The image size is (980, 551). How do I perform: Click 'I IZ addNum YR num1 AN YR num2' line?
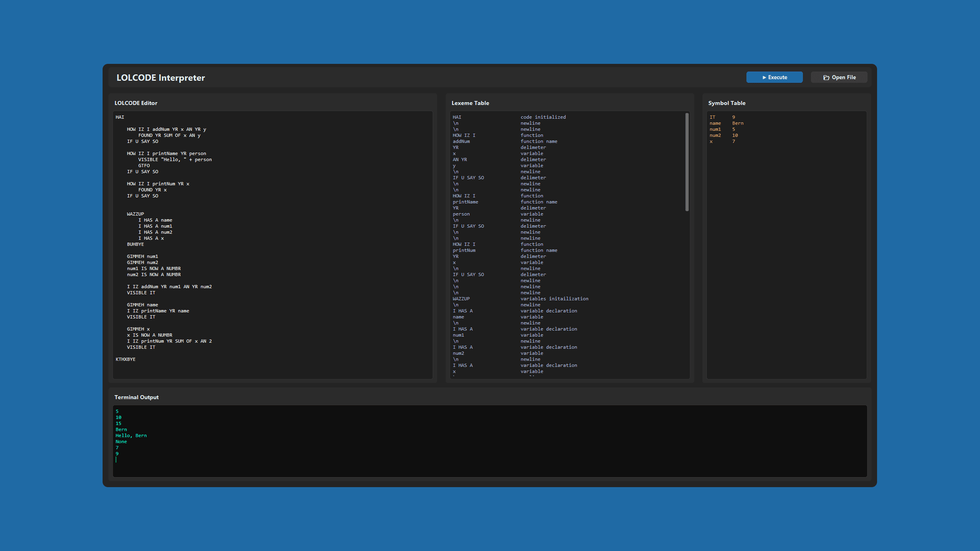169,287
